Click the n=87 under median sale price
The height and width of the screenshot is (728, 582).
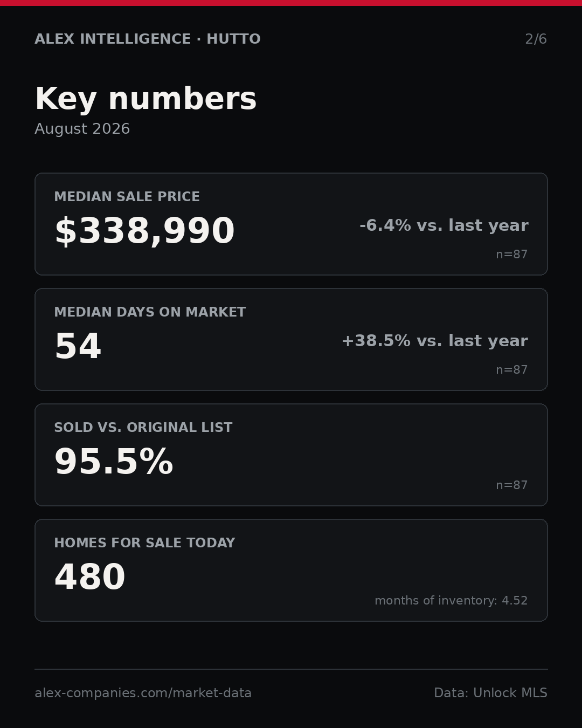point(512,255)
